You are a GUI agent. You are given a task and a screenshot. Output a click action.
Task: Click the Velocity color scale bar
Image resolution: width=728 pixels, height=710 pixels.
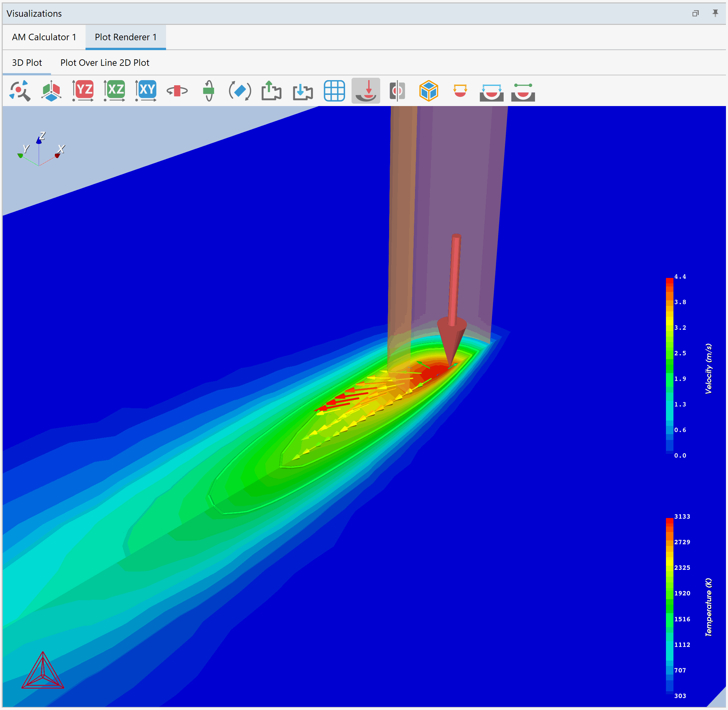(x=669, y=366)
